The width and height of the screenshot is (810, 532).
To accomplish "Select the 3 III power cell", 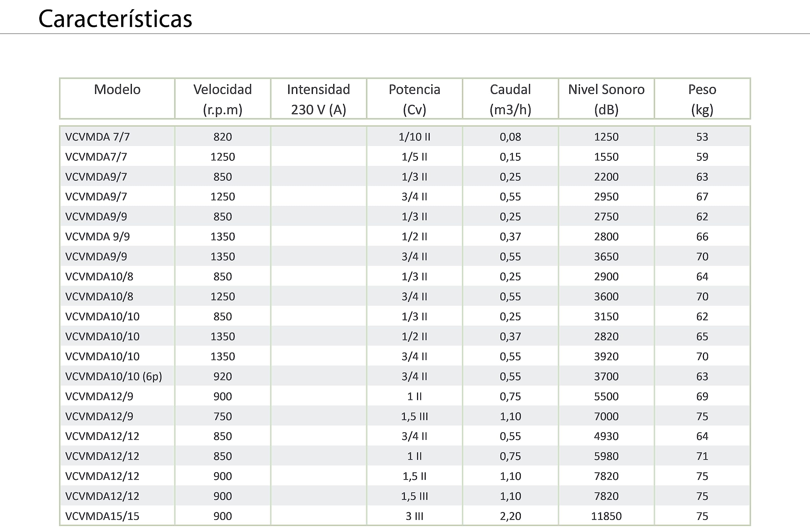I will pyautogui.click(x=414, y=516).
